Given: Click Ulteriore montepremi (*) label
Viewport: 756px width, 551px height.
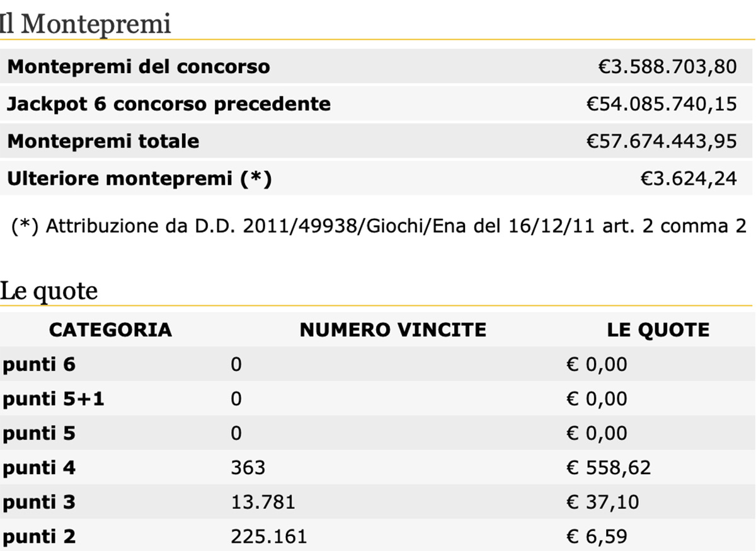Looking at the screenshot, I should 139,178.
